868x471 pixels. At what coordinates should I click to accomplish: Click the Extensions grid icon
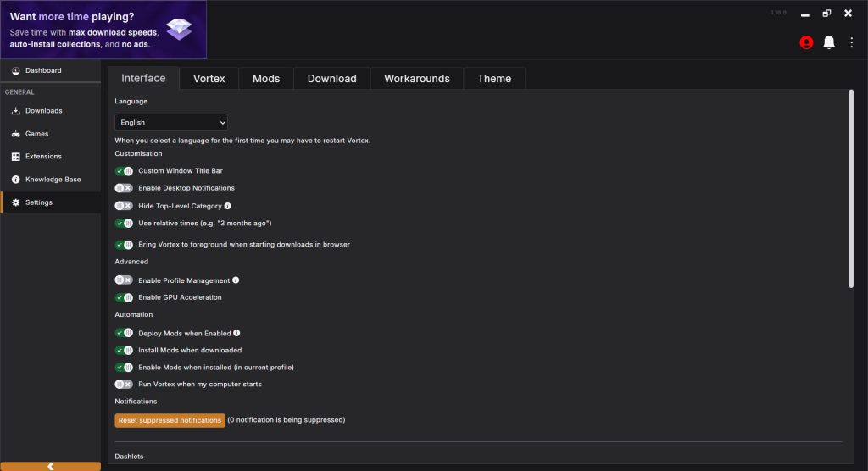[15, 157]
